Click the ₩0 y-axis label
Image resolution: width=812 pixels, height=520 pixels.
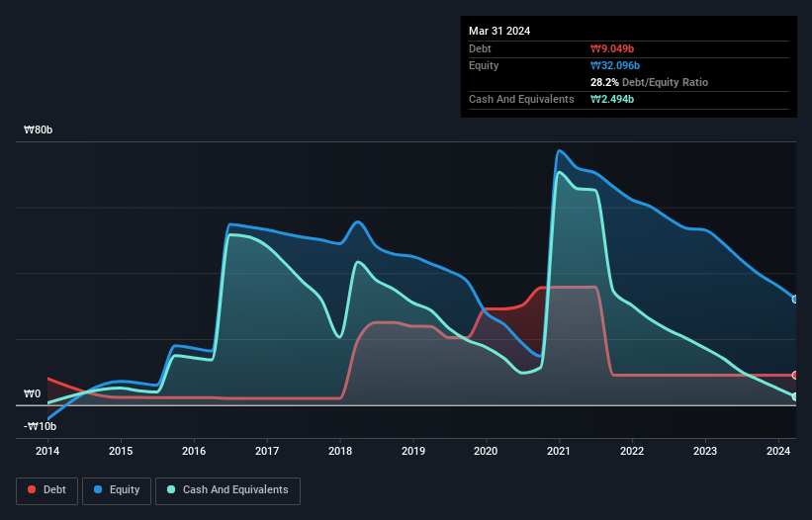(32, 393)
